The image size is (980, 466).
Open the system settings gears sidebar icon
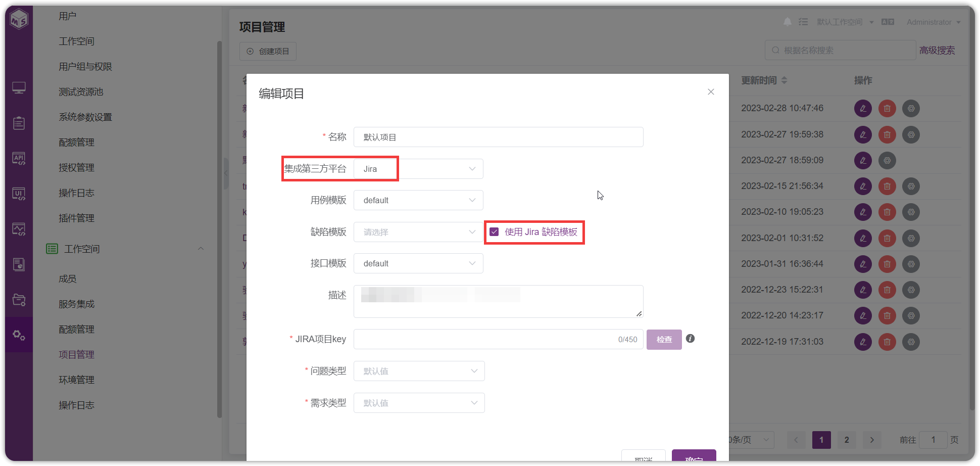click(19, 335)
